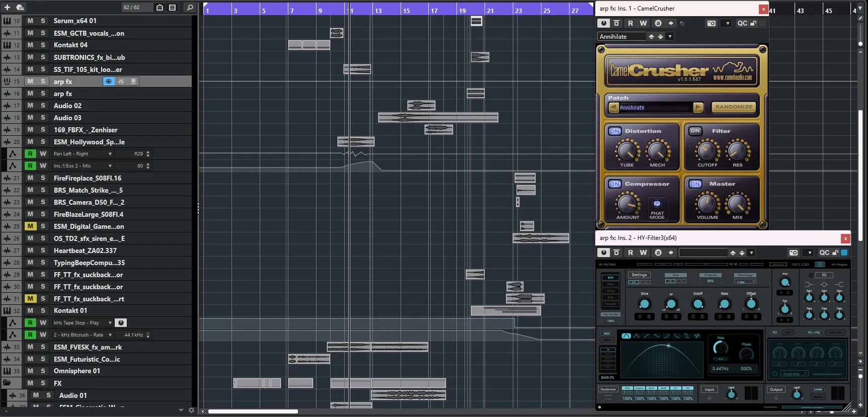
Task: Select the FX2 tab in HY-Filter3
Action: 788,332
